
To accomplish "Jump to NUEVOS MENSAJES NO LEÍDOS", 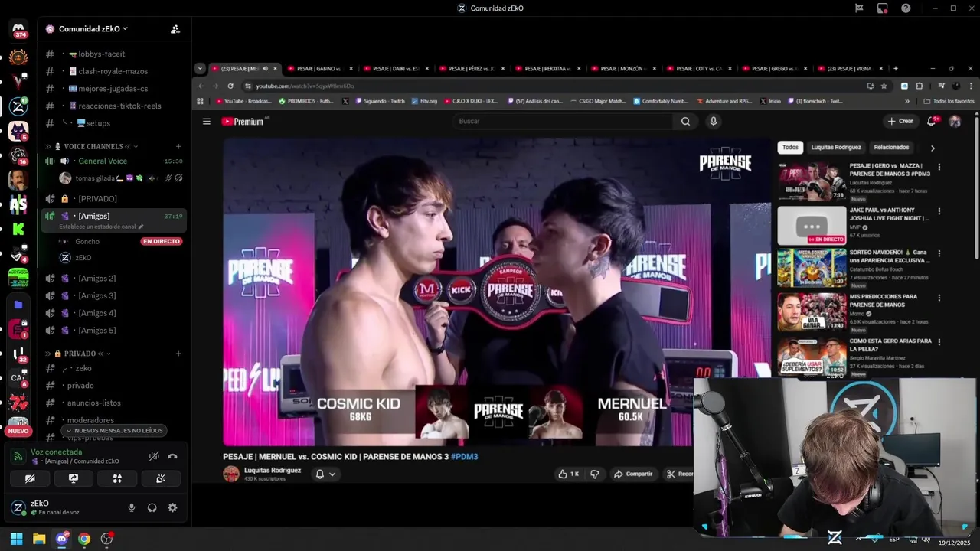I will (x=114, y=431).
